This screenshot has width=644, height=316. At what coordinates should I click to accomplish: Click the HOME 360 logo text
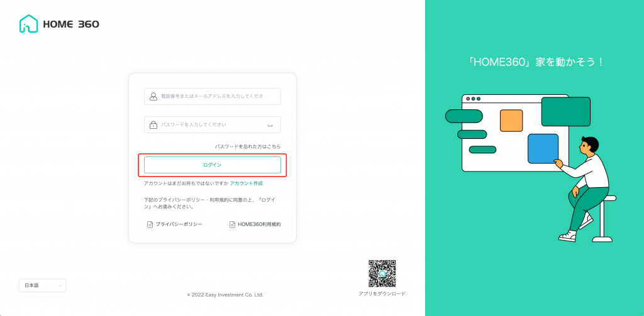pos(70,25)
